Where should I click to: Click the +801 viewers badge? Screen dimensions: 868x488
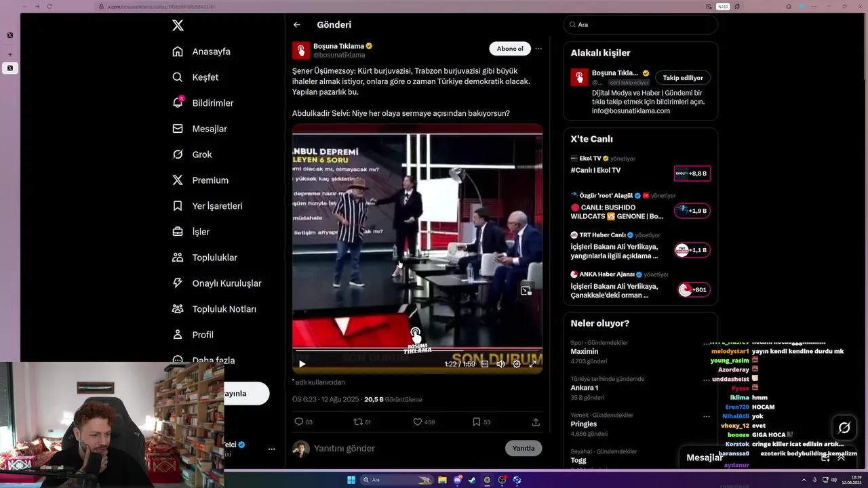693,290
